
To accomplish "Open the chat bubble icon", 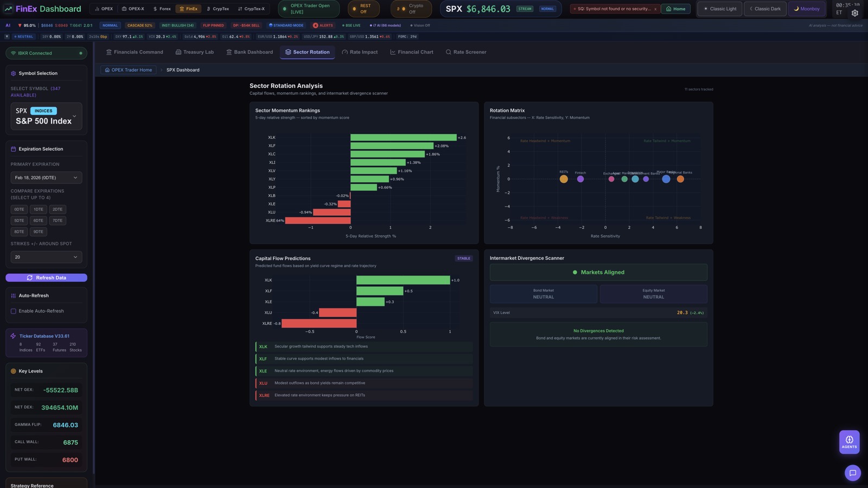I will pos(852,473).
